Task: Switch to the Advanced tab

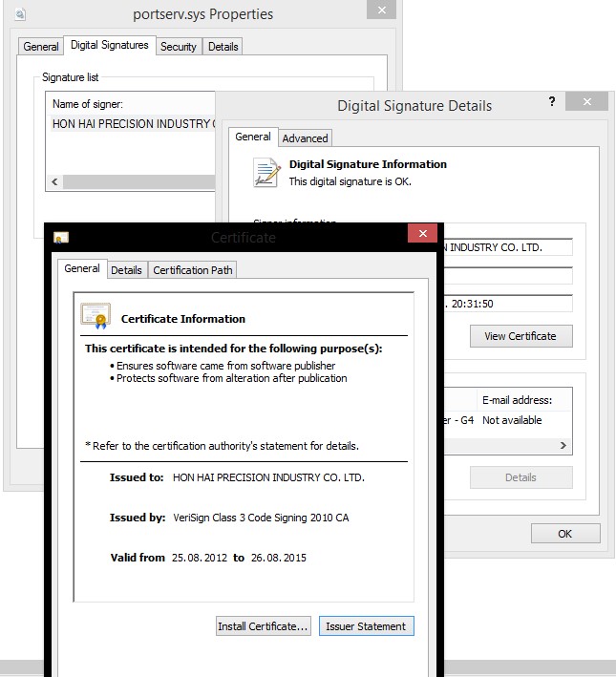Action: coord(305,138)
